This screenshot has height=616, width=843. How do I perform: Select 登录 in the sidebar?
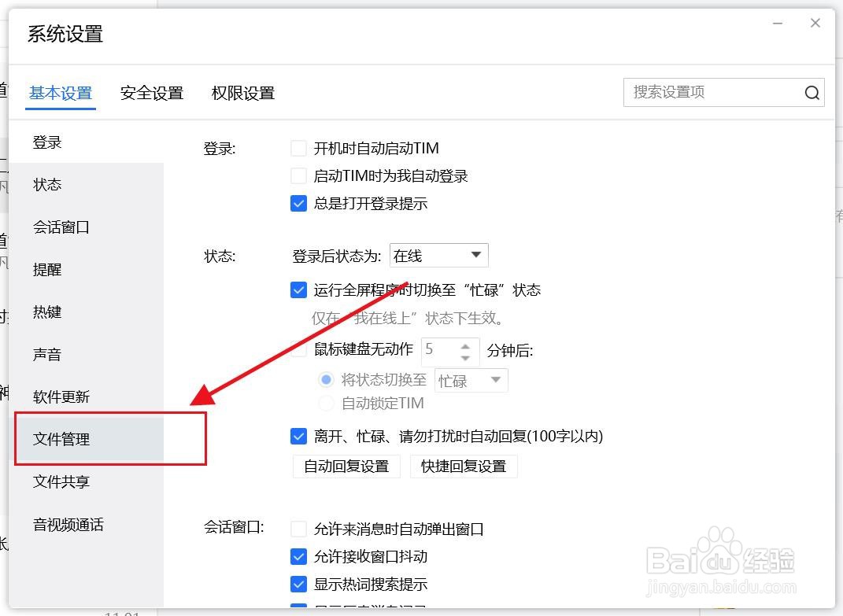[x=86, y=142]
